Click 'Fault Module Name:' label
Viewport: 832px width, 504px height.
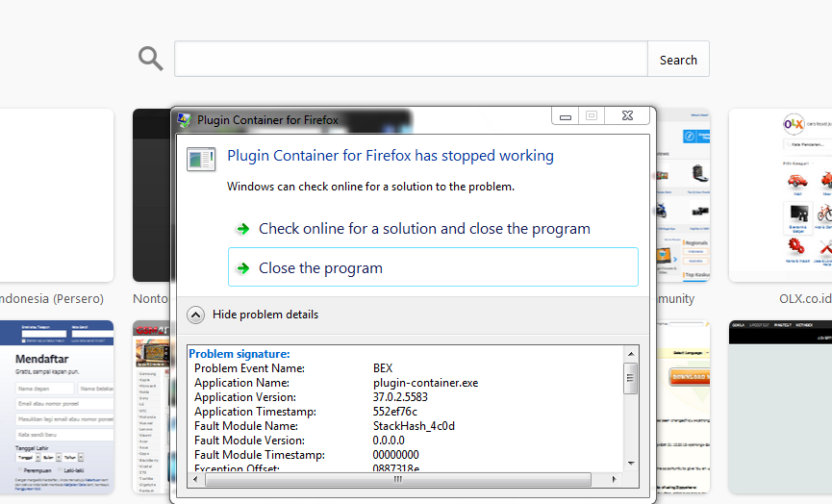[x=246, y=425]
